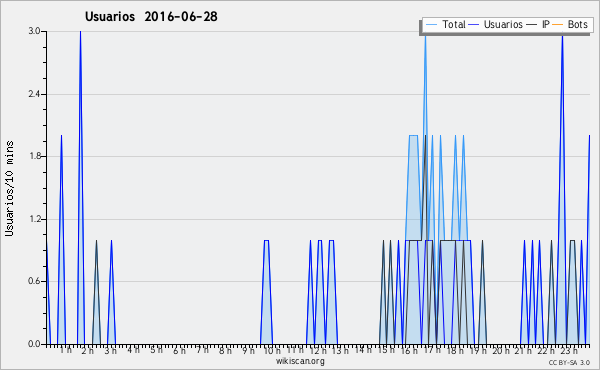
Task: Click the "19 h" x-axis label
Action: (x=478, y=350)
